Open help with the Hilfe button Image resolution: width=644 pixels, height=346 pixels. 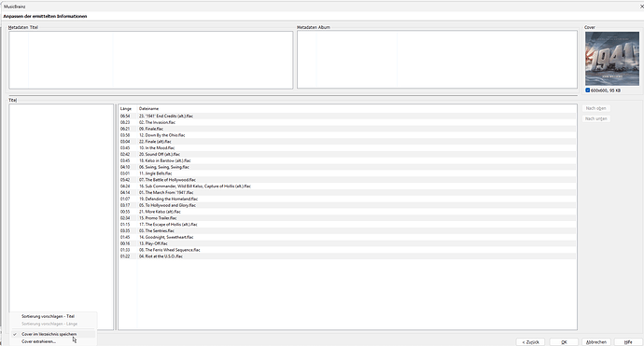(628, 342)
